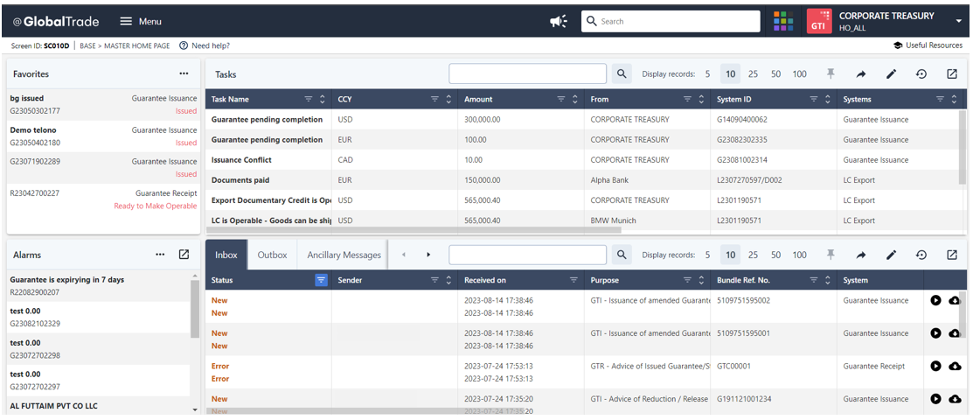Viewport: 980px width, 420px height.
Task: Set Tasks display records to 5
Action: [x=707, y=73]
